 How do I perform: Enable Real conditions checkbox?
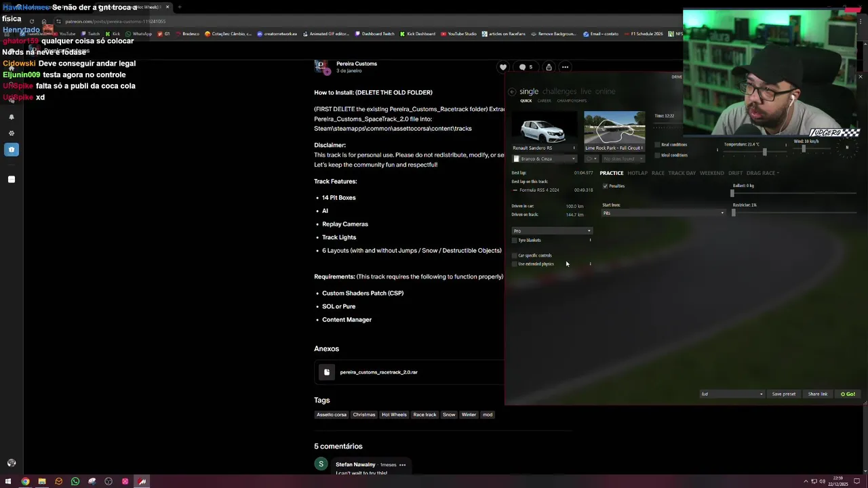pos(658,144)
